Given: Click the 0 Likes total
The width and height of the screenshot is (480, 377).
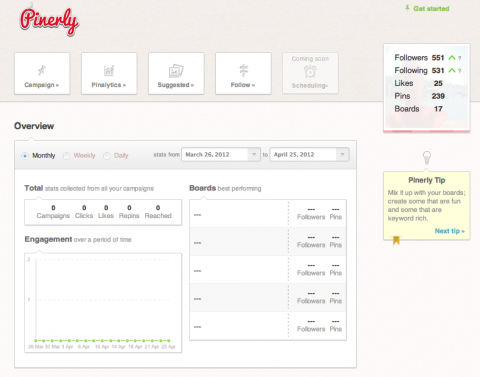Looking at the screenshot, I should tap(106, 212).
